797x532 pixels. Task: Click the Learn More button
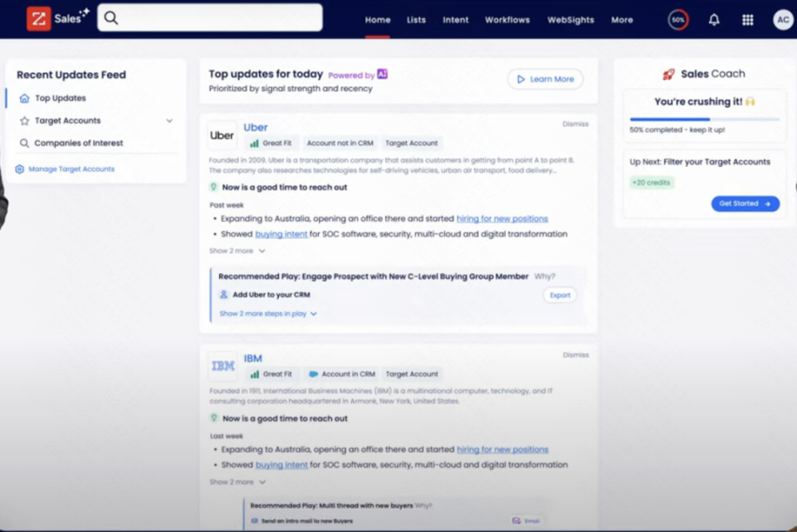pos(545,80)
